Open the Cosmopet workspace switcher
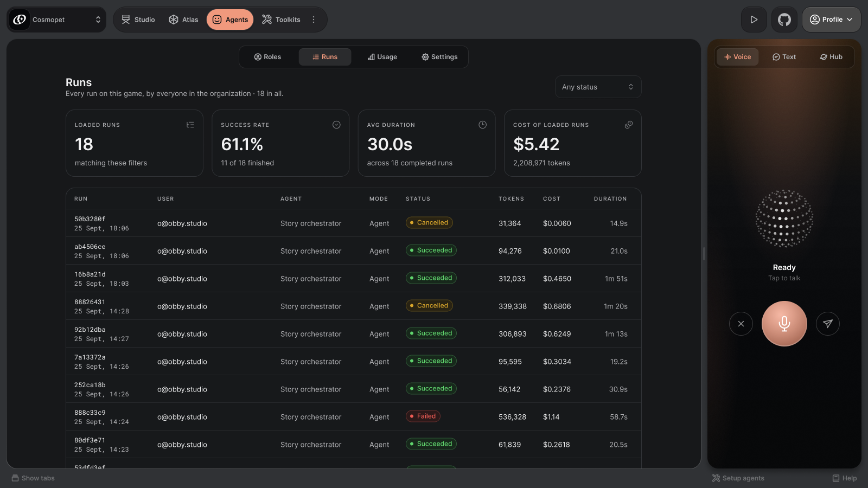This screenshot has height=488, width=868. click(56, 20)
